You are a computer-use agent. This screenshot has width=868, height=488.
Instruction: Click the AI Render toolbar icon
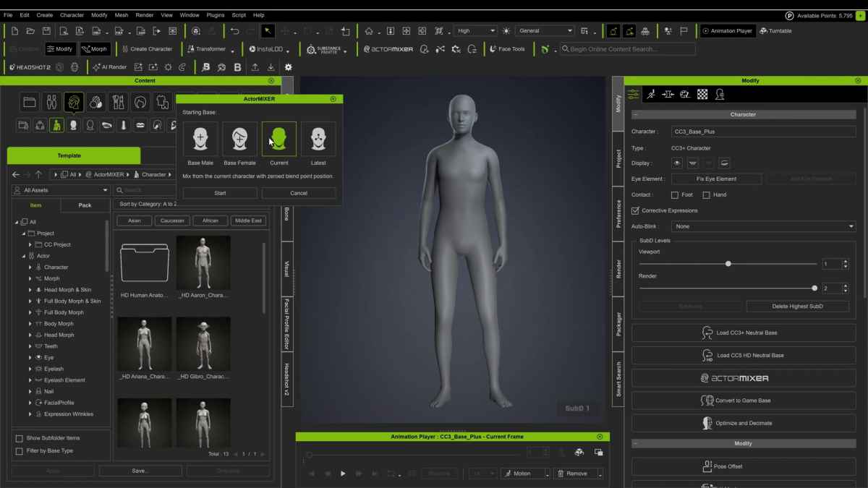click(109, 67)
